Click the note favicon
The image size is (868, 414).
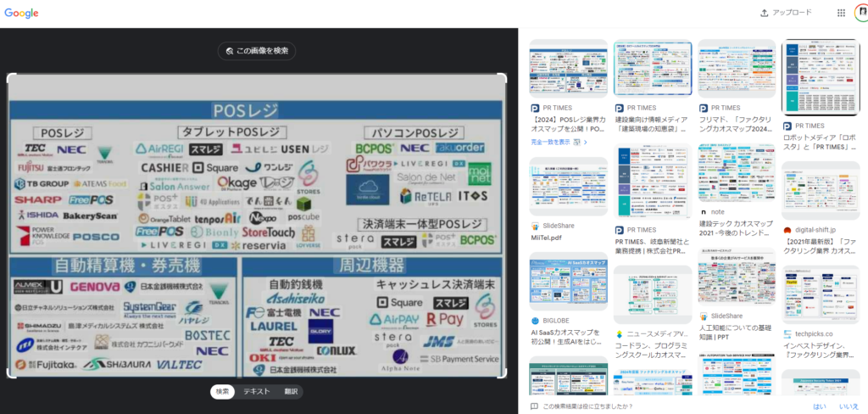point(704,212)
